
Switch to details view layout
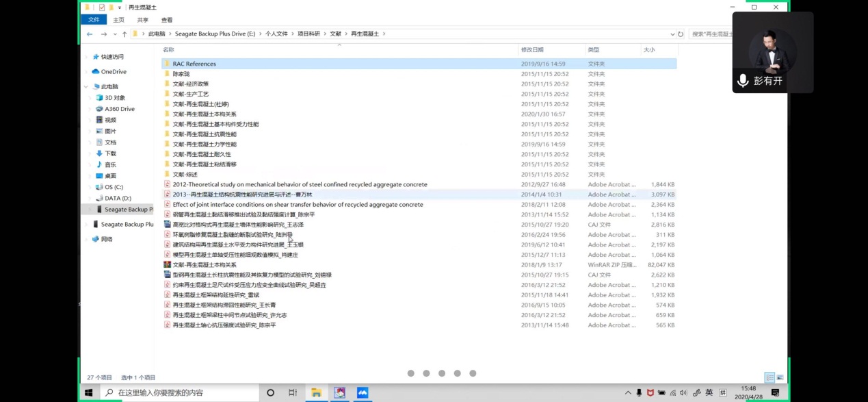770,377
